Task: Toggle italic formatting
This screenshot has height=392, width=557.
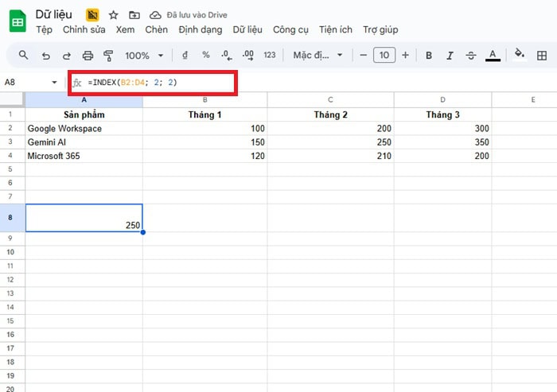Action: point(450,56)
